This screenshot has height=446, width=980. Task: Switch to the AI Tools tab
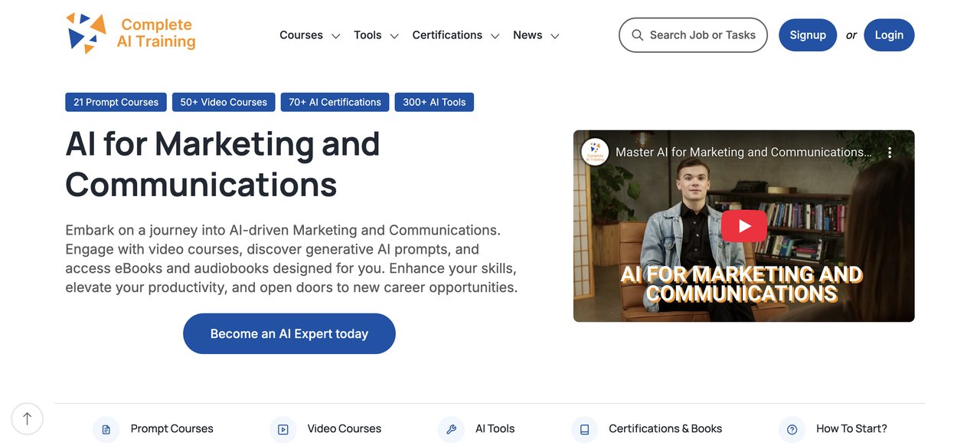[476, 429]
